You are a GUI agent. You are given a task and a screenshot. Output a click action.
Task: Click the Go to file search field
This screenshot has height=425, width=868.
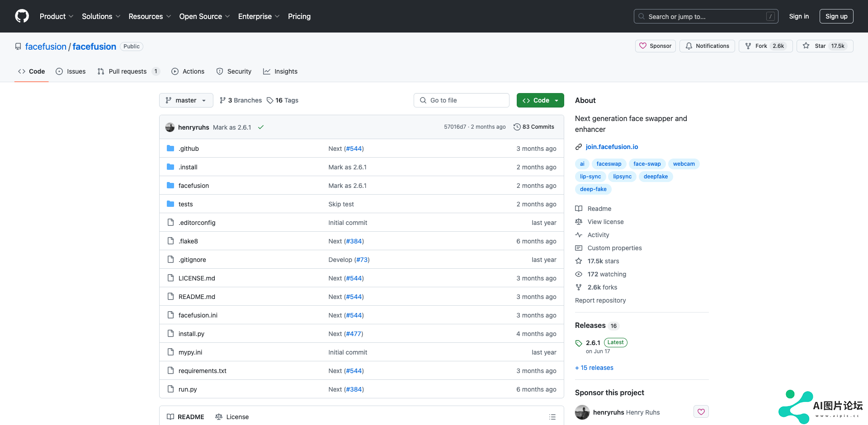coord(462,100)
